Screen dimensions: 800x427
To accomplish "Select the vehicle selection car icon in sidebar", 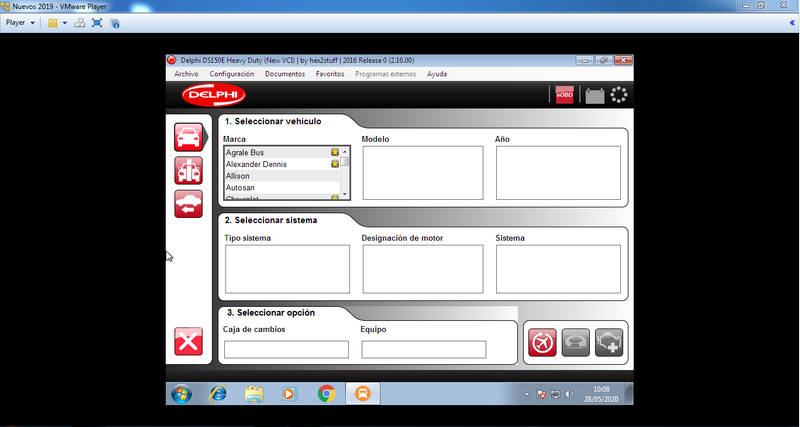I will (188, 137).
